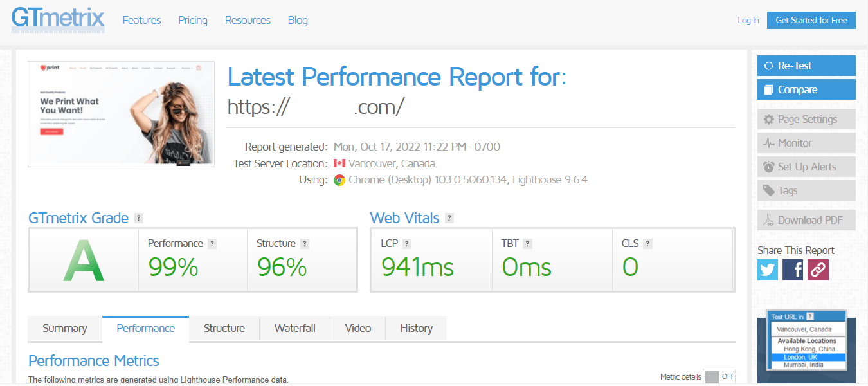
Task: Open the Structure tab
Action: click(x=224, y=328)
